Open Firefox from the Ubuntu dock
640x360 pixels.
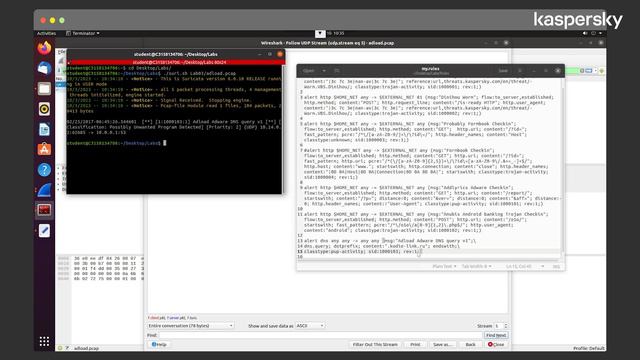[x=44, y=48]
